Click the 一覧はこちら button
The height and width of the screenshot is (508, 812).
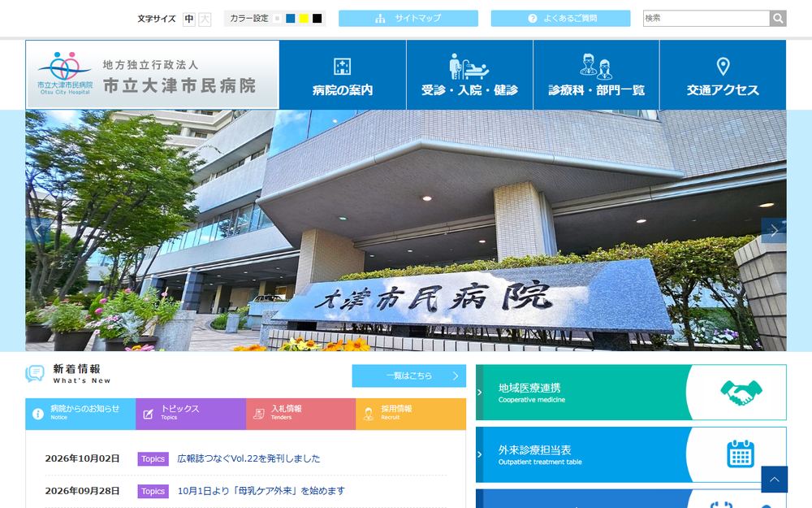(x=409, y=376)
